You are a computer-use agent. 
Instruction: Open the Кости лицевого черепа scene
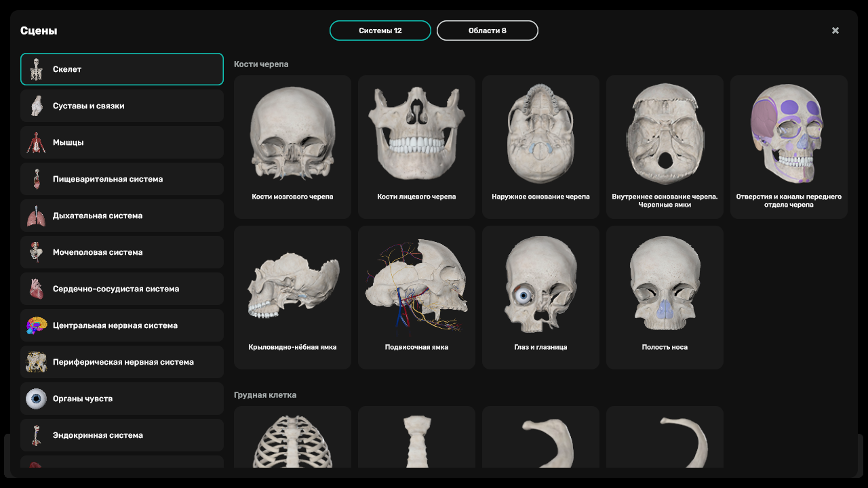coord(416,147)
